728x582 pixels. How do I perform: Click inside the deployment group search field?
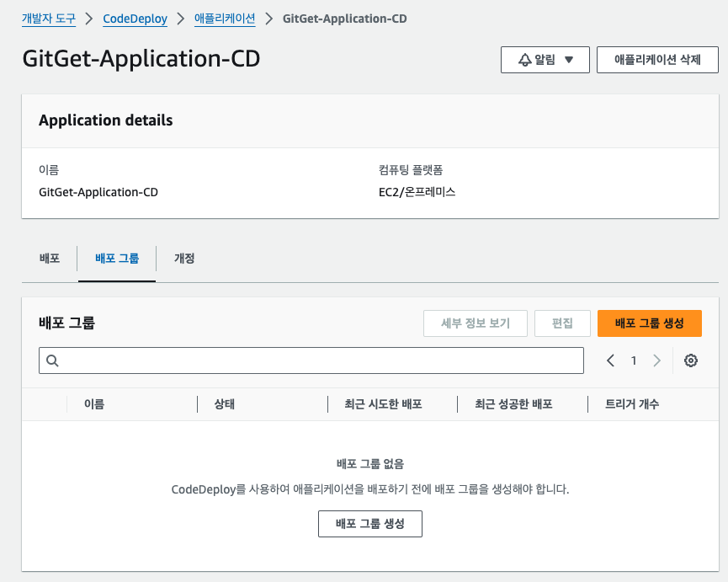(x=311, y=360)
